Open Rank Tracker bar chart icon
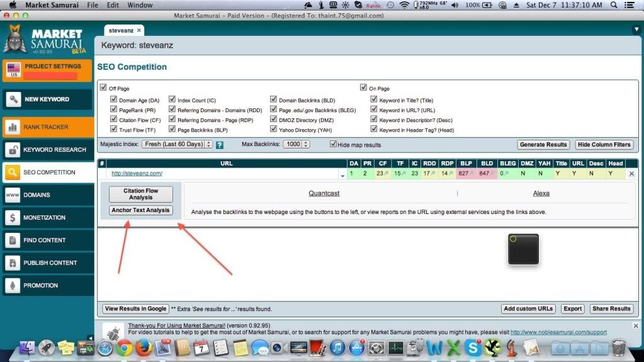Image resolution: width=644 pixels, height=362 pixels. (x=13, y=127)
